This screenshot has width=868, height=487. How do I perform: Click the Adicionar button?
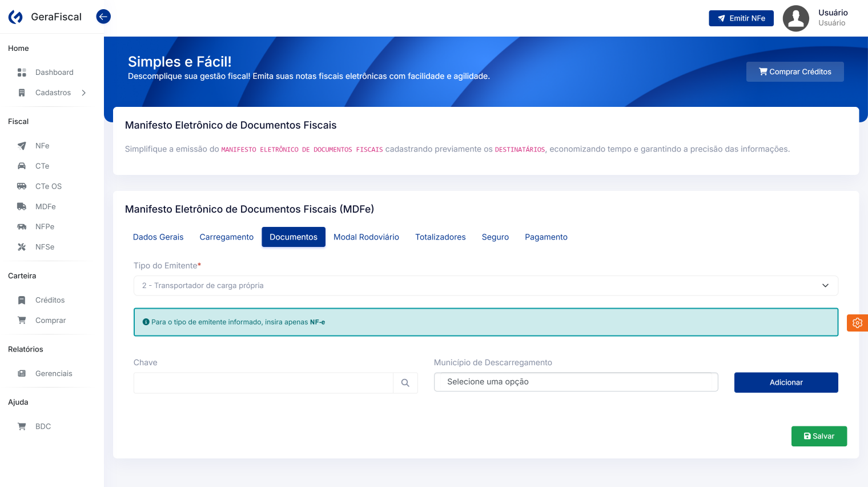(x=786, y=382)
